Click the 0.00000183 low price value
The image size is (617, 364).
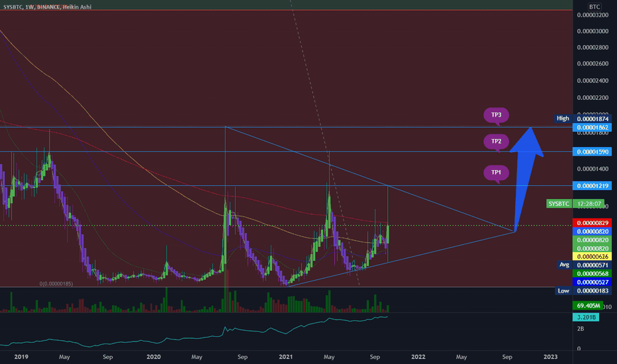[593, 291]
